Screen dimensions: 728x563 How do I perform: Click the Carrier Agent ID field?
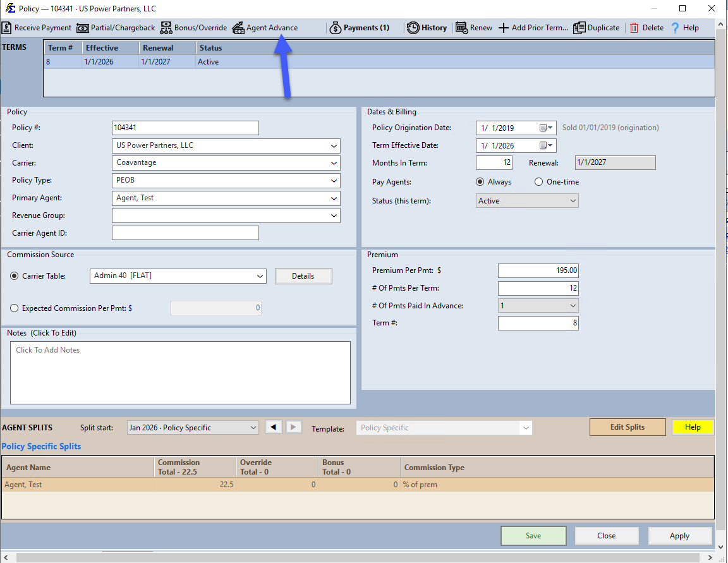click(x=185, y=233)
